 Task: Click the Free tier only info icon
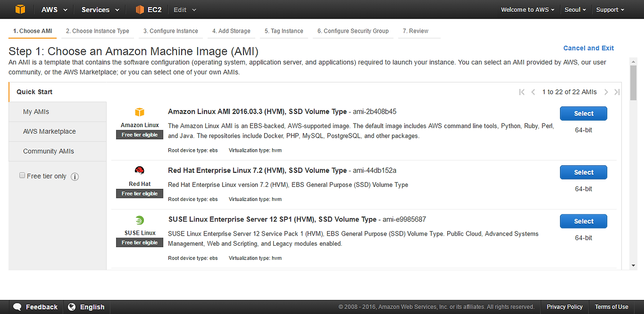point(75,177)
